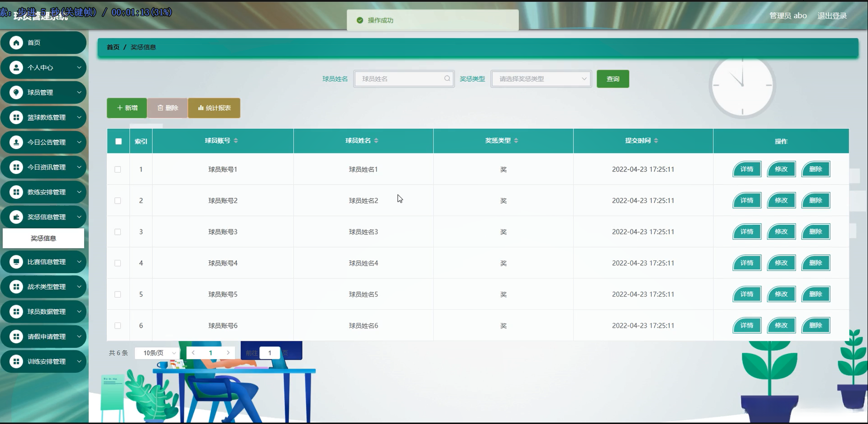View 详情 for 球员账号4
The image size is (868, 424).
(747, 263)
